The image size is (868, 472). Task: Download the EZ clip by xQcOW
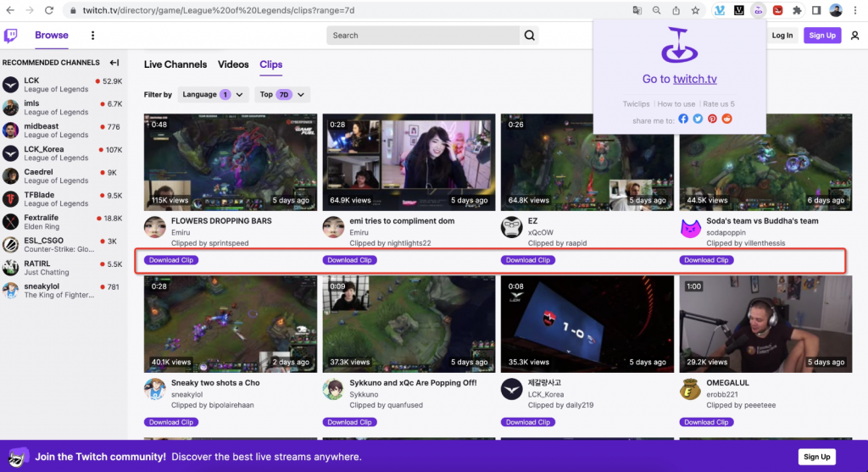pyautogui.click(x=527, y=260)
